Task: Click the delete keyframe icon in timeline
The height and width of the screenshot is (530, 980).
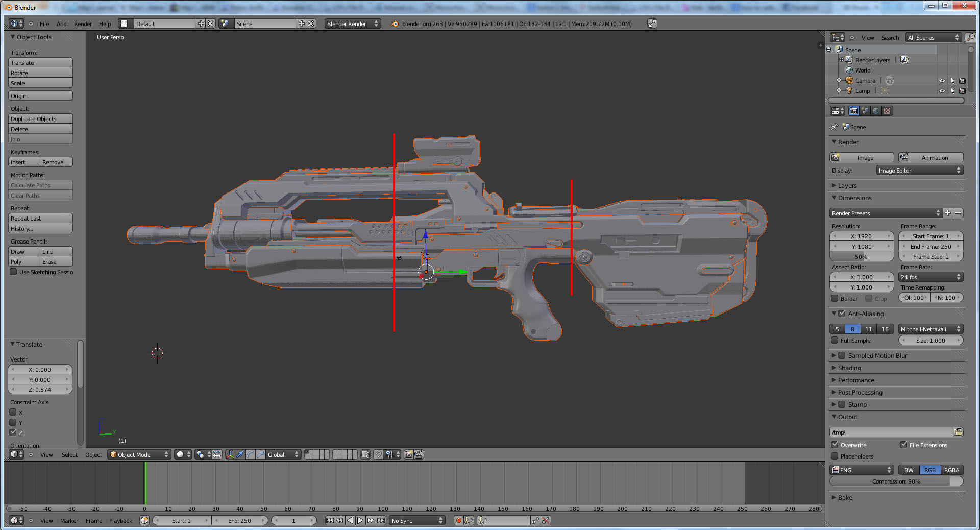Action: tap(546, 520)
